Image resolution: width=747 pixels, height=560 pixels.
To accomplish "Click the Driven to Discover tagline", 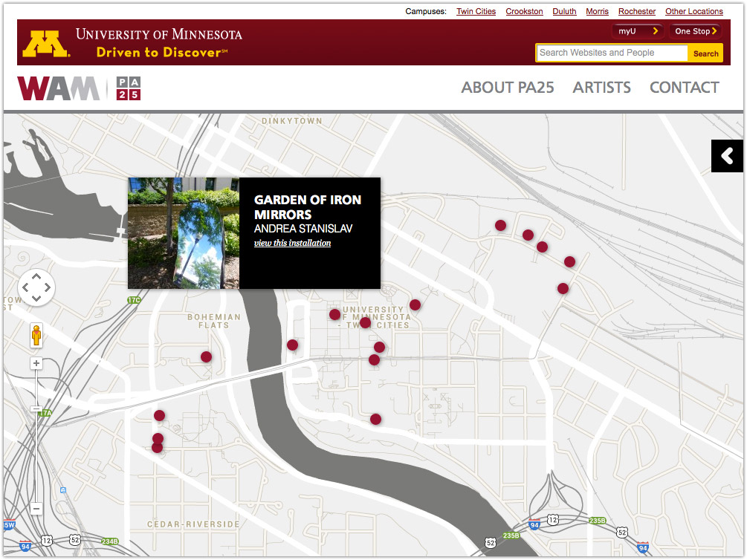I will (162, 53).
